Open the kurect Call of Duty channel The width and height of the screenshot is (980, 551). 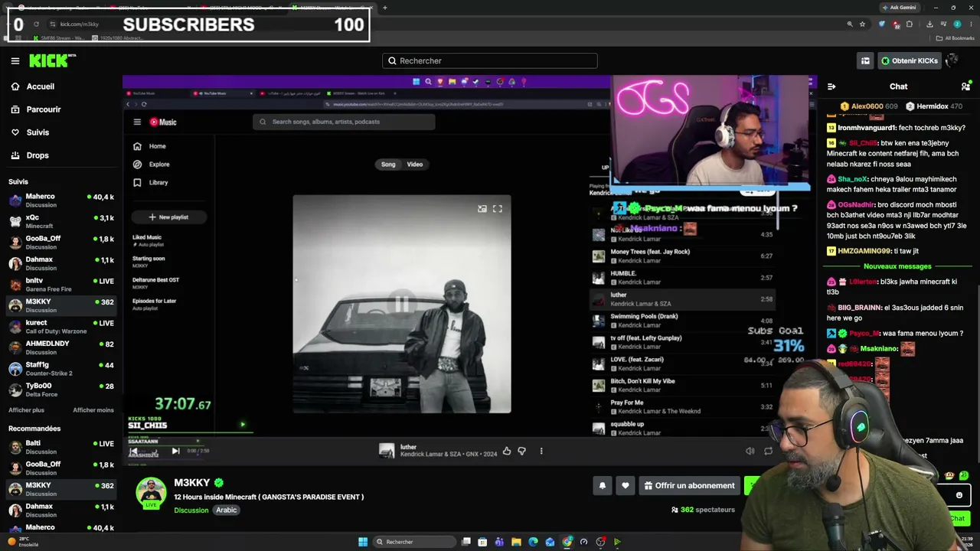pos(61,327)
